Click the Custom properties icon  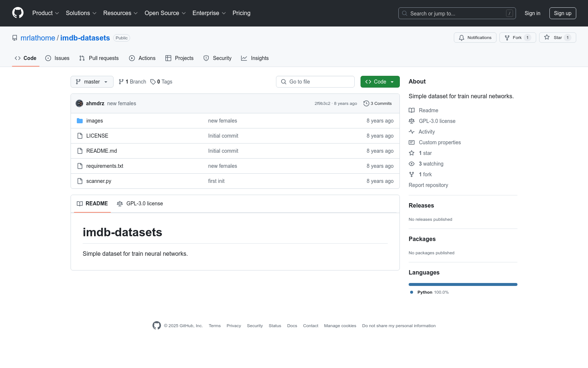[x=412, y=142]
